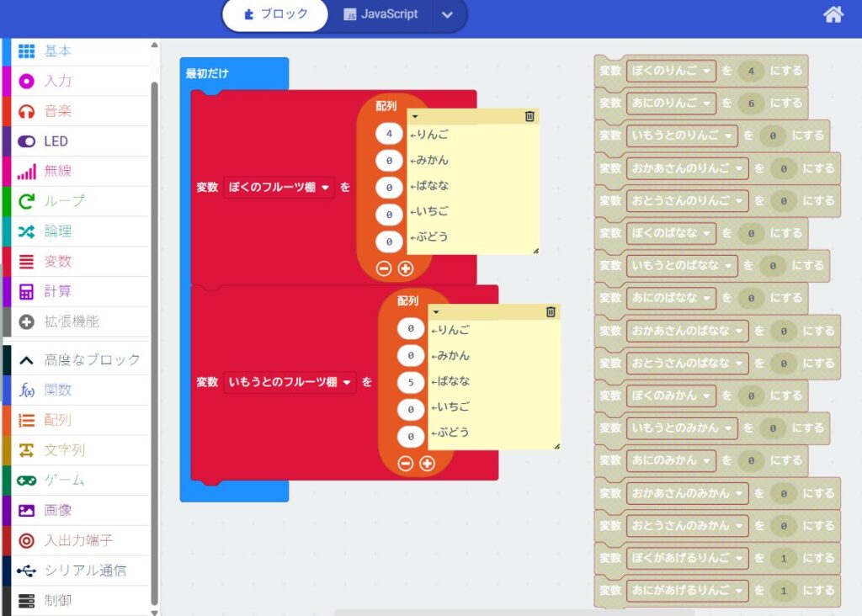862x616 pixels.
Task: Switch to the JavaScript tab
Action: coord(380,14)
